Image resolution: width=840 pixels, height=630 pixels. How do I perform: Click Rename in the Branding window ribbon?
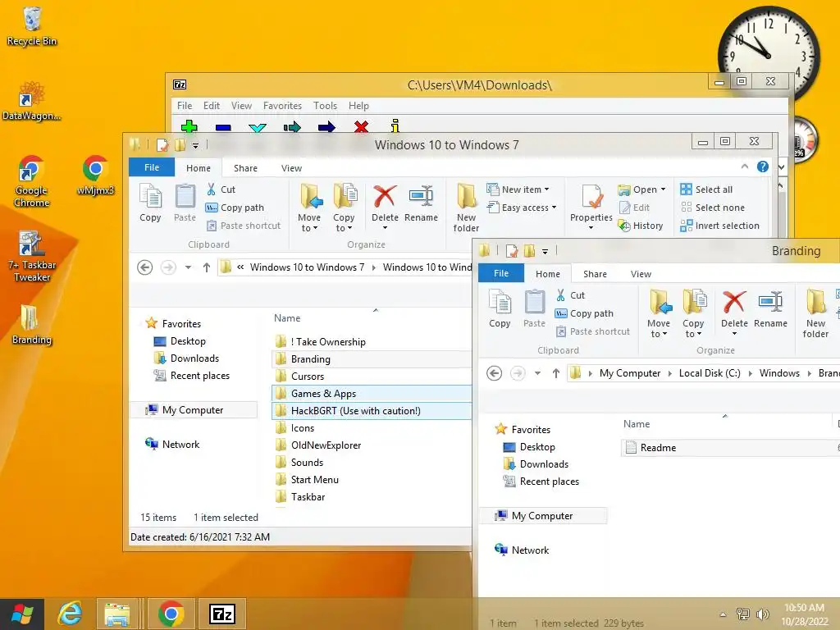[770, 309]
